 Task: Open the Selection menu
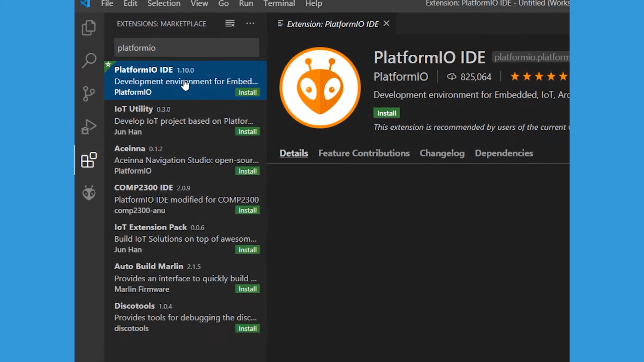(x=164, y=4)
